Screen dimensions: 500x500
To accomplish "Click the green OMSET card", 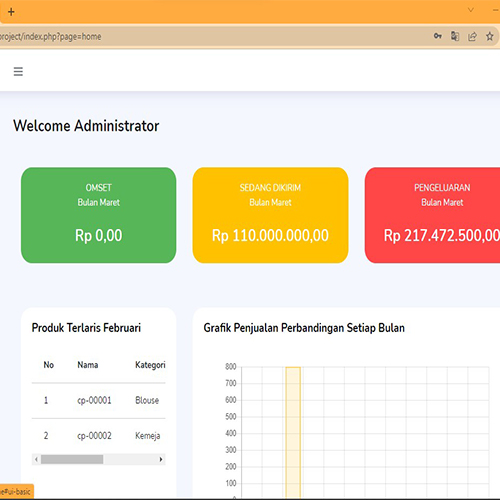I will (x=99, y=215).
